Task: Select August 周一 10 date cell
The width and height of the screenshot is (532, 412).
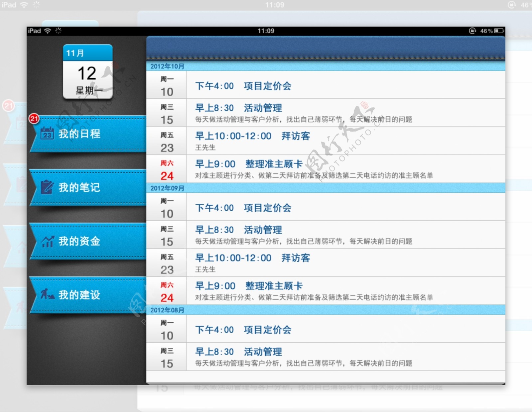Action: pyautogui.click(x=167, y=329)
